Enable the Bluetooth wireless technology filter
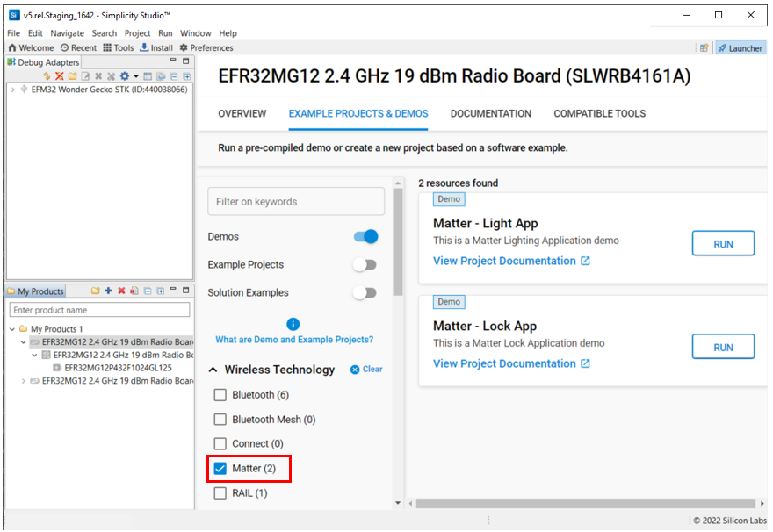This screenshot has height=532, width=773. point(220,395)
